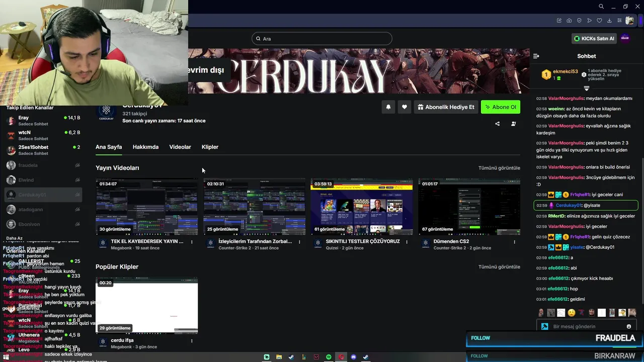Open the Videolar tab

pyautogui.click(x=180, y=147)
